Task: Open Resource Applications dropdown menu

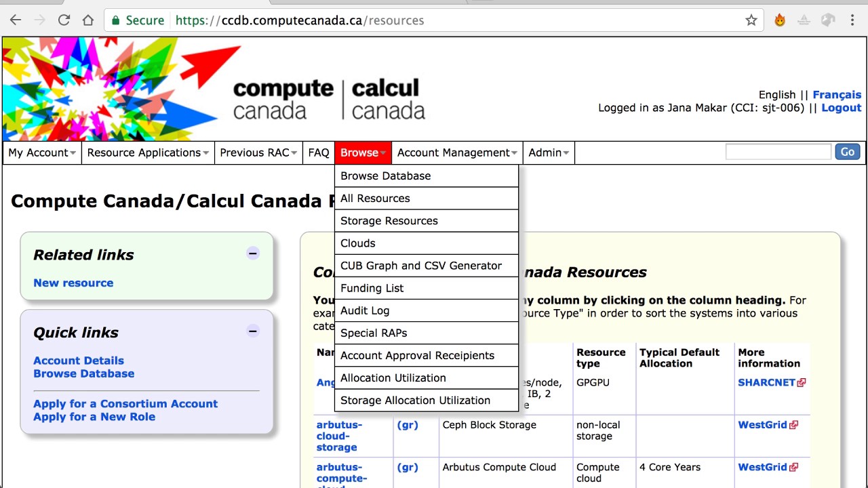Action: [148, 152]
